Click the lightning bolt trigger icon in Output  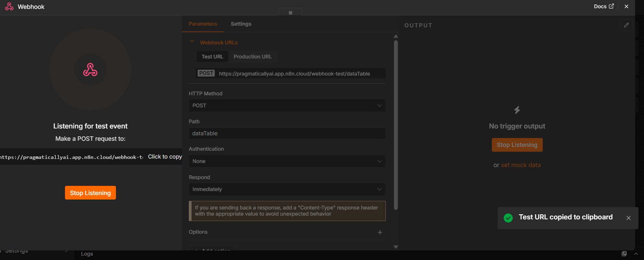[x=517, y=110]
